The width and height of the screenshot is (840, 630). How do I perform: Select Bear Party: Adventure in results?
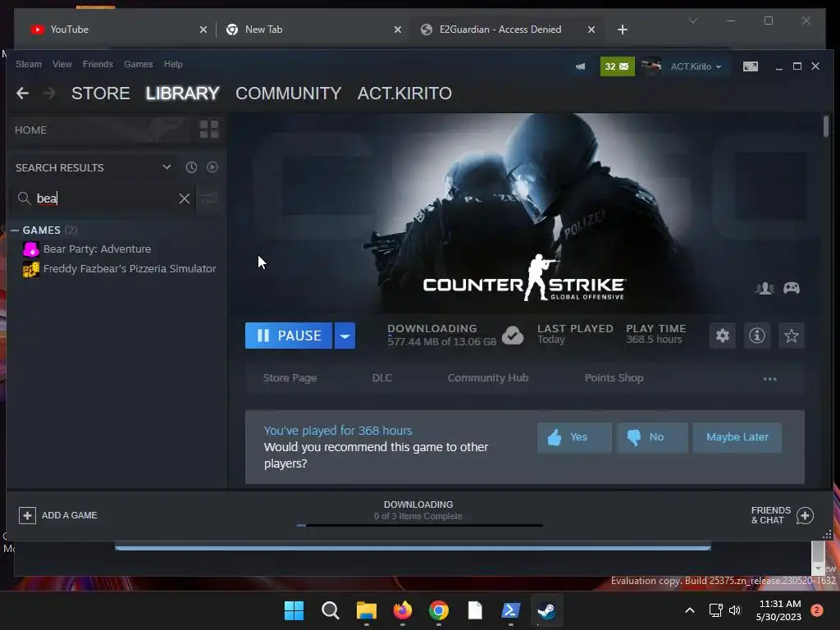pyautogui.click(x=97, y=249)
